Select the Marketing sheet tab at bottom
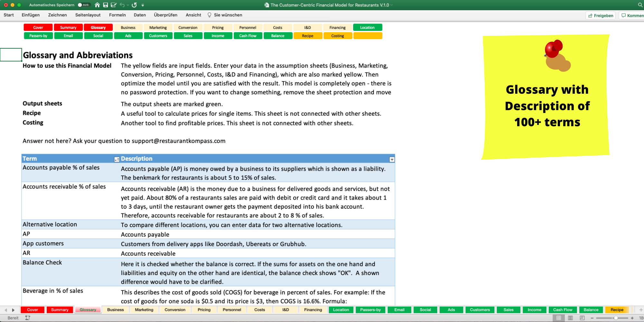 [144, 310]
